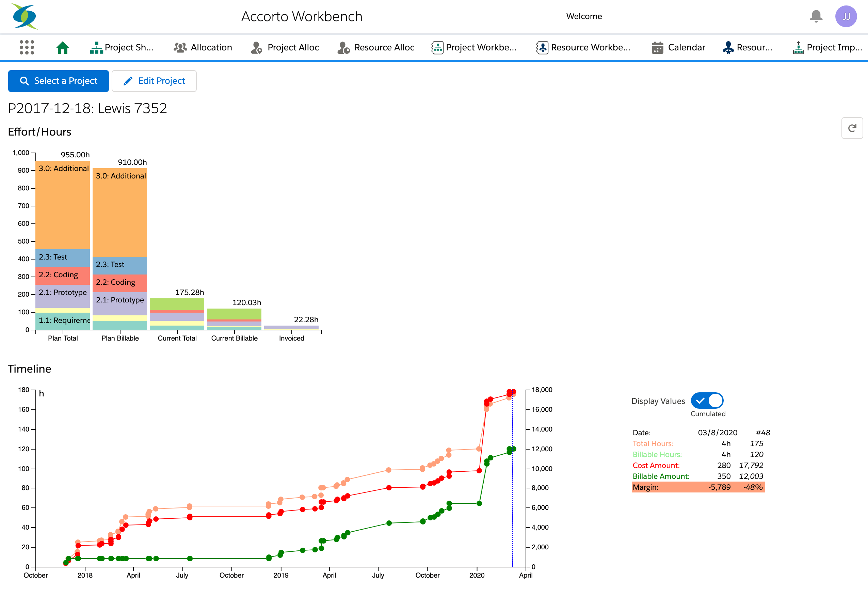Viewport: 868px width, 596px height.
Task: Open the app launcher grid icon
Action: 27,47
